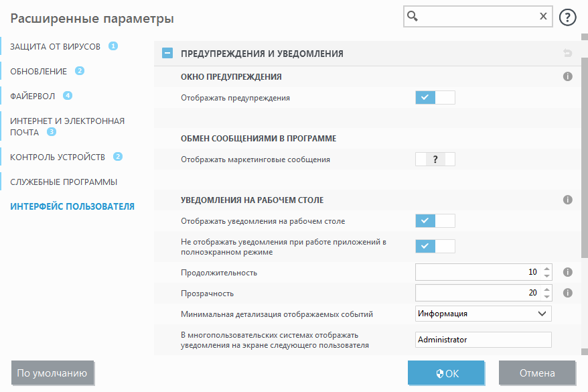Viewport: 588px width, 392px height.
Task: Click the help question mark icon
Action: 567,17
